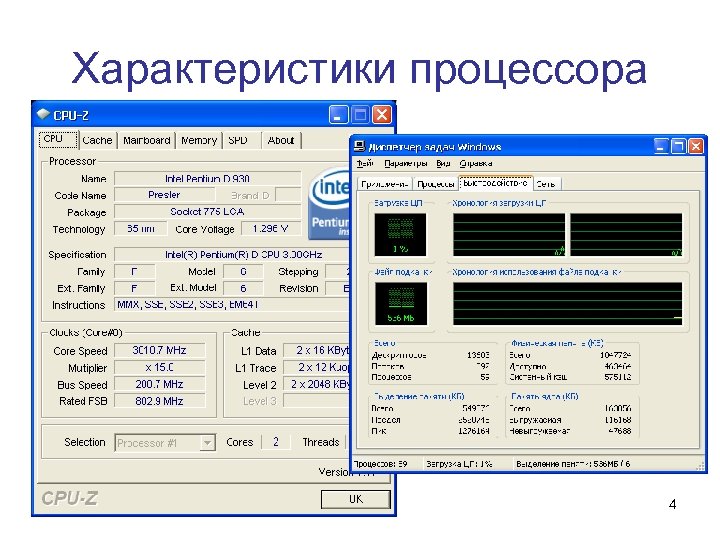Click the Core Speed value 3010.7 MHz
Viewport: 720px width, 540px height.
(159, 350)
